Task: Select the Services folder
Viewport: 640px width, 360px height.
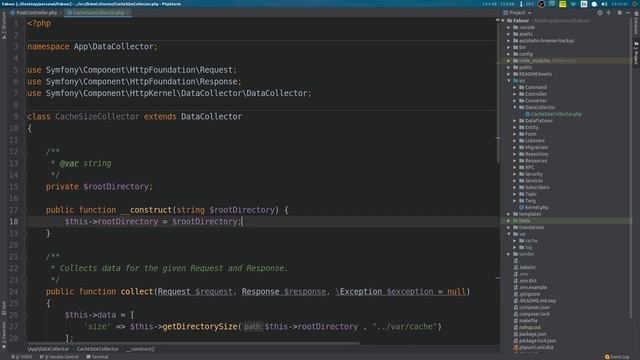Action: coord(533,180)
